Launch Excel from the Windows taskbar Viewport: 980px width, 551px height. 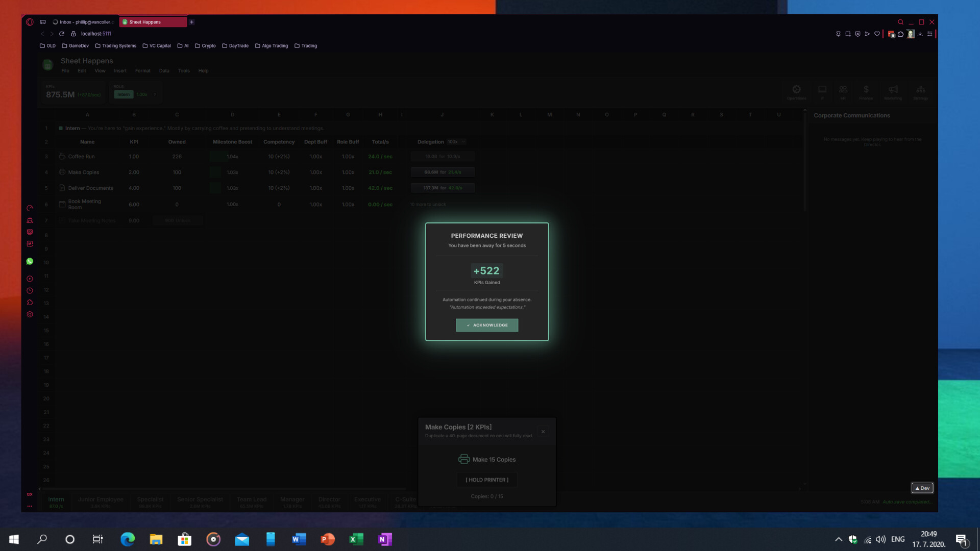356,539
